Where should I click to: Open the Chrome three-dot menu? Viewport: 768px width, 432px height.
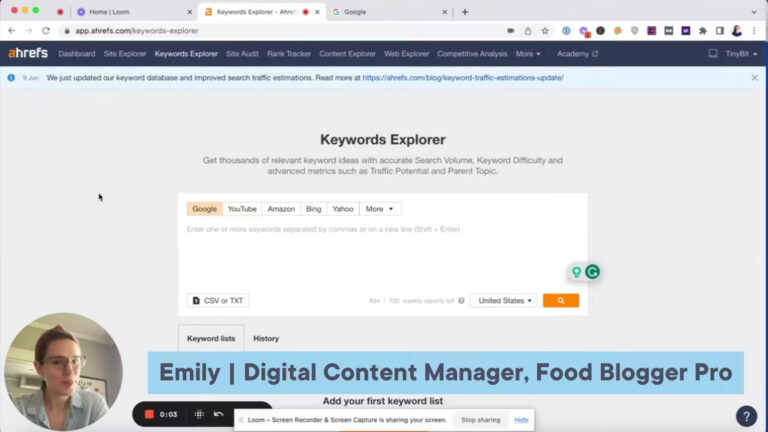[754, 30]
